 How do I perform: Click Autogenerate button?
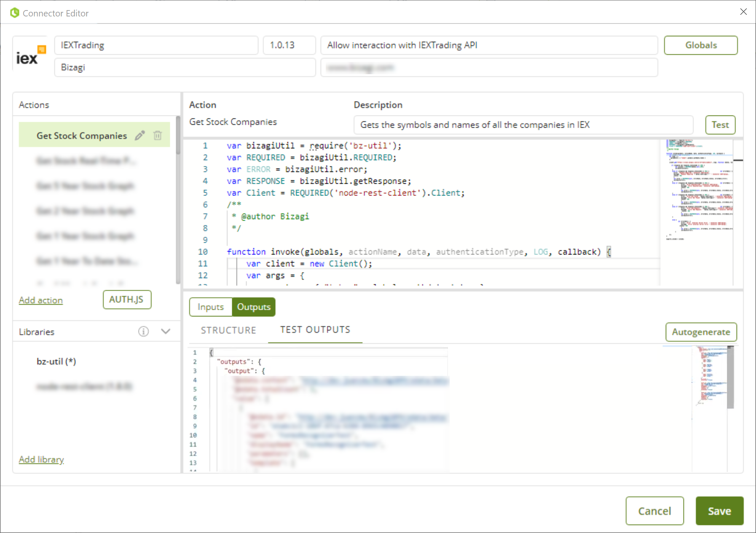701,332
